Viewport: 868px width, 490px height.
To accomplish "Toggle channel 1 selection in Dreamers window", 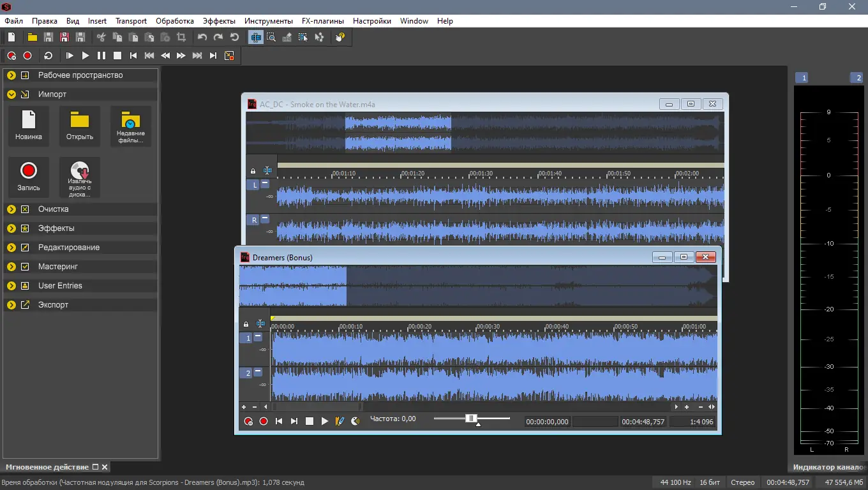I will pyautogui.click(x=247, y=338).
